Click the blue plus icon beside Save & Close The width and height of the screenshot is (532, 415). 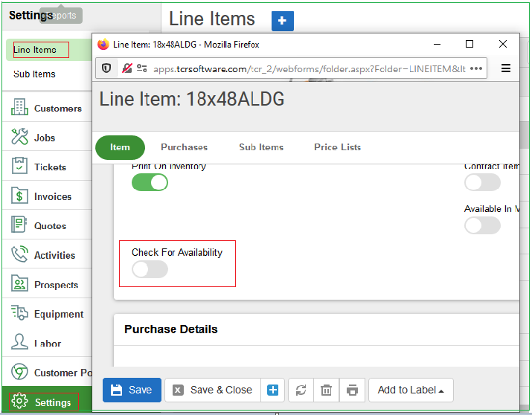pos(272,390)
